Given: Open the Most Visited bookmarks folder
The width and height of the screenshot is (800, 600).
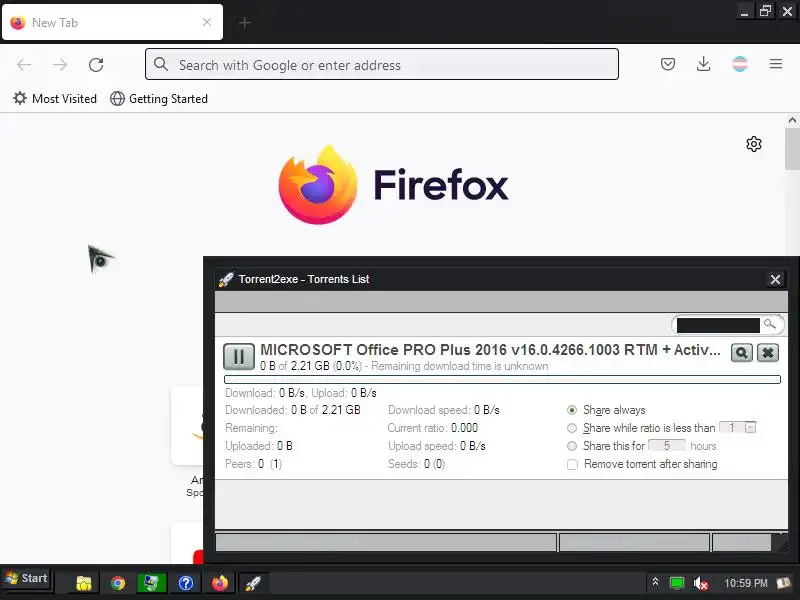Looking at the screenshot, I should tap(55, 98).
